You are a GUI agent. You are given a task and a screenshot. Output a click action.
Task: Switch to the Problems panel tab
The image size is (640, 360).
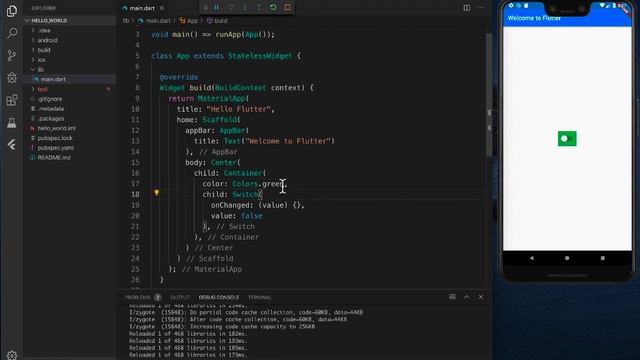pos(138,298)
